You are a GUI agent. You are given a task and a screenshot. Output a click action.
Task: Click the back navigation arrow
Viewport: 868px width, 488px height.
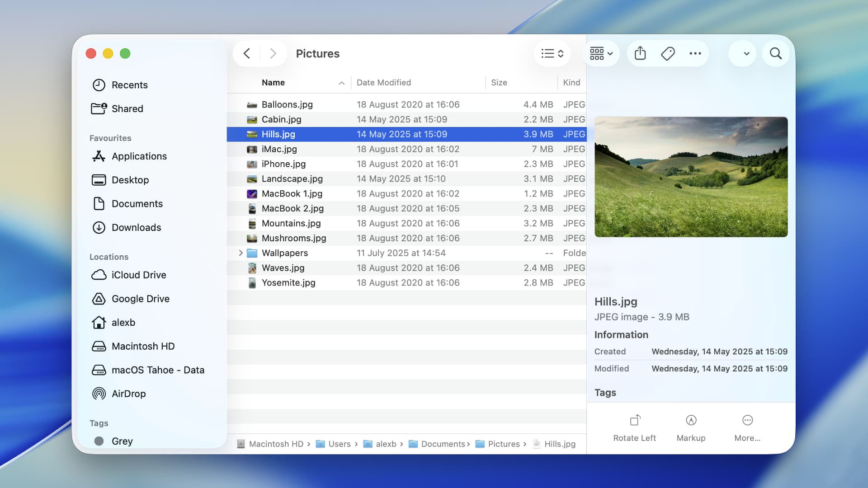click(x=246, y=53)
